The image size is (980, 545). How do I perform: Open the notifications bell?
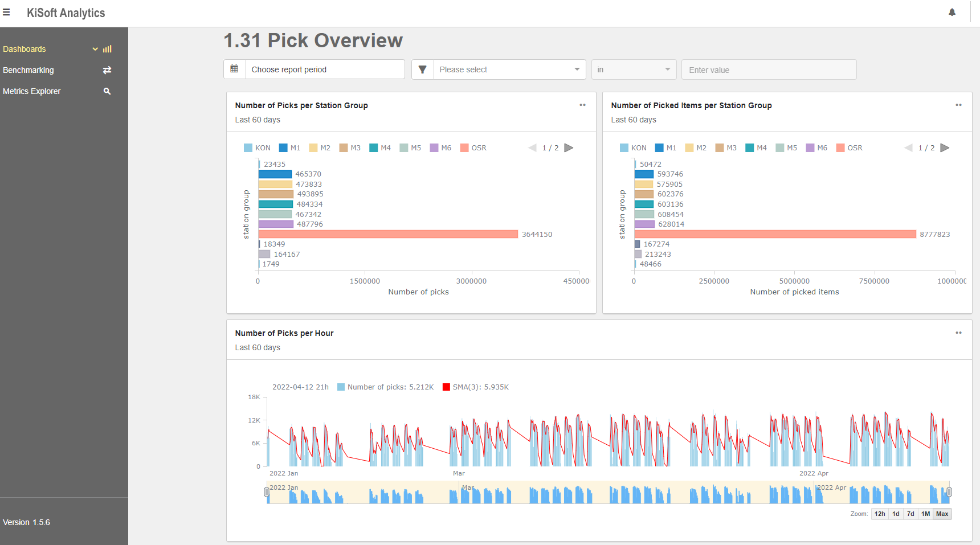[x=952, y=13]
